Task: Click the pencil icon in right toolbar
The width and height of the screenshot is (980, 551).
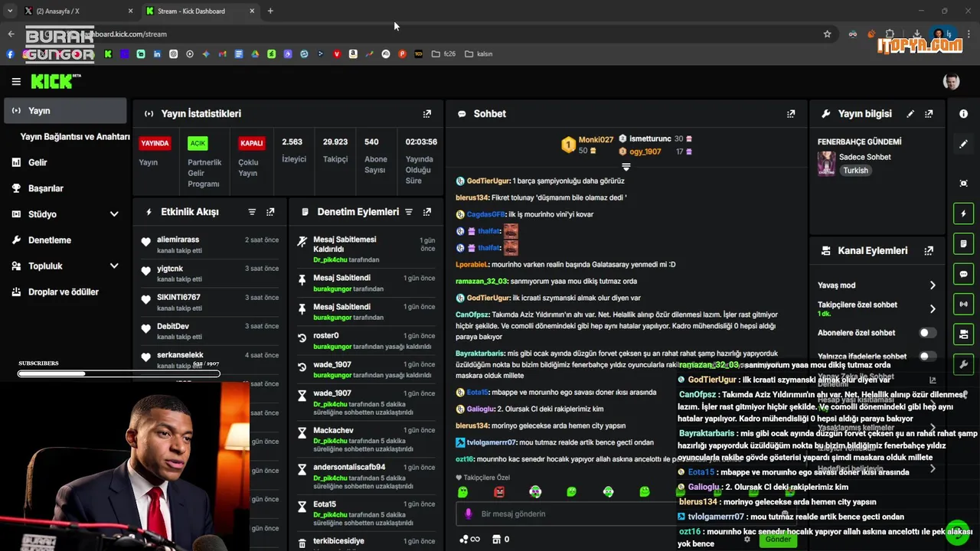Action: pos(963,144)
